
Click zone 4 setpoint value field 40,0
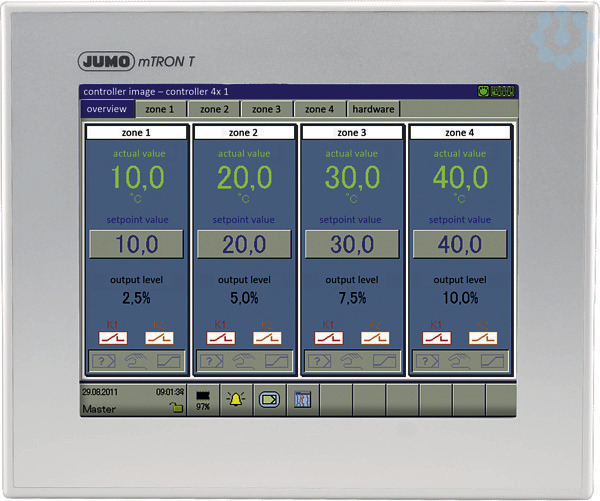[x=460, y=244]
